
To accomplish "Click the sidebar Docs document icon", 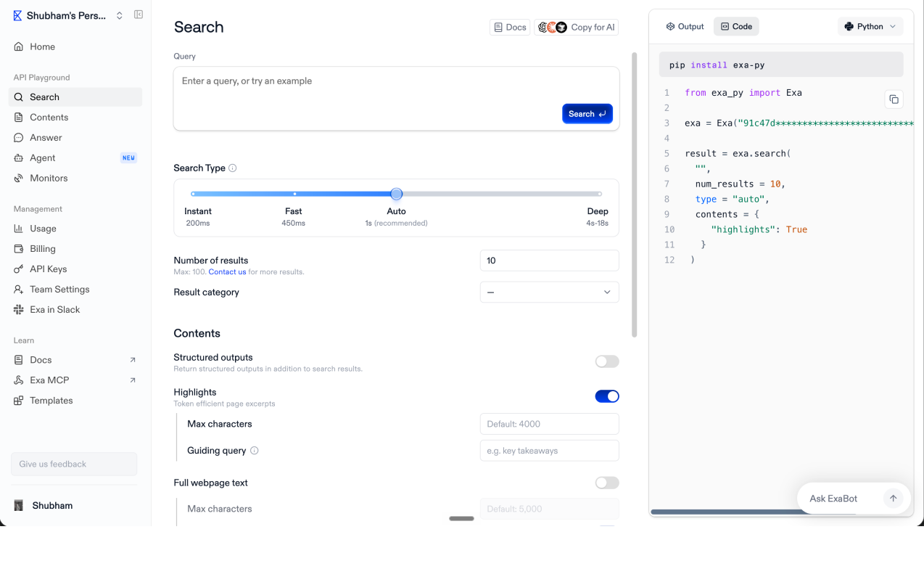I will (x=19, y=360).
